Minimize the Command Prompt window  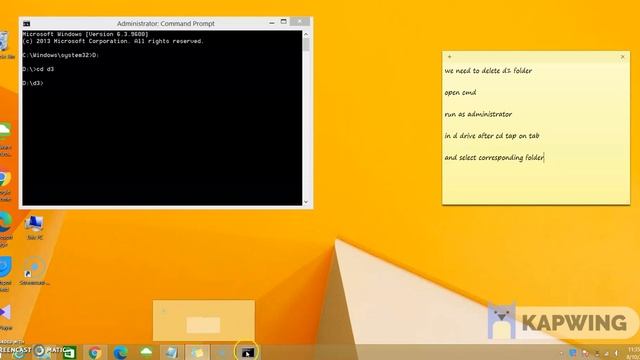[272, 23]
